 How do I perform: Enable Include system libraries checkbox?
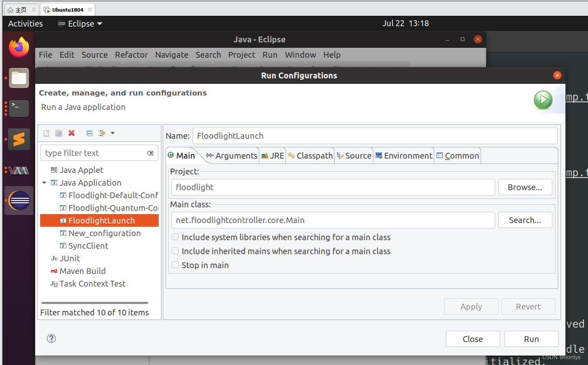point(175,237)
